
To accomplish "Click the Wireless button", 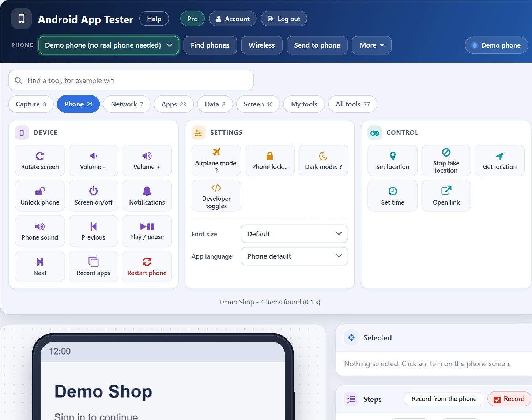I will coord(262,45).
